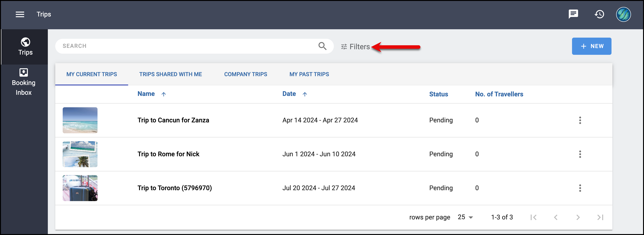This screenshot has width=644, height=235.
Task: Select Trips in the sidebar
Action: 25,47
